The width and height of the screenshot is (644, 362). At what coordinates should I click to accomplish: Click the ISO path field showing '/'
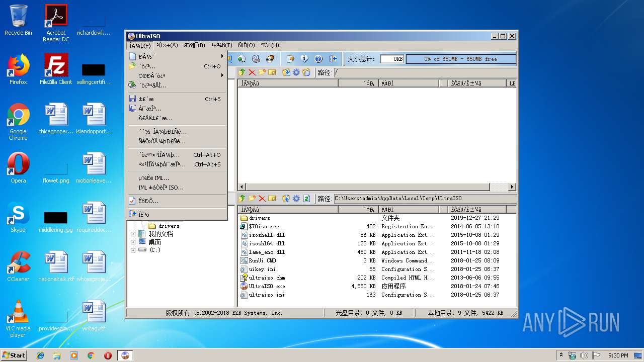coord(425,72)
